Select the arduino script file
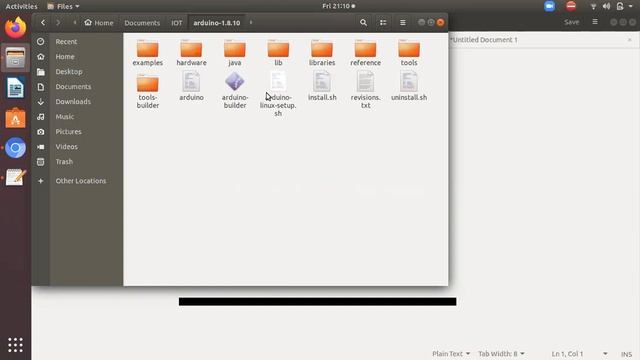Image resolution: width=640 pixels, height=360 pixels. pyautogui.click(x=191, y=87)
